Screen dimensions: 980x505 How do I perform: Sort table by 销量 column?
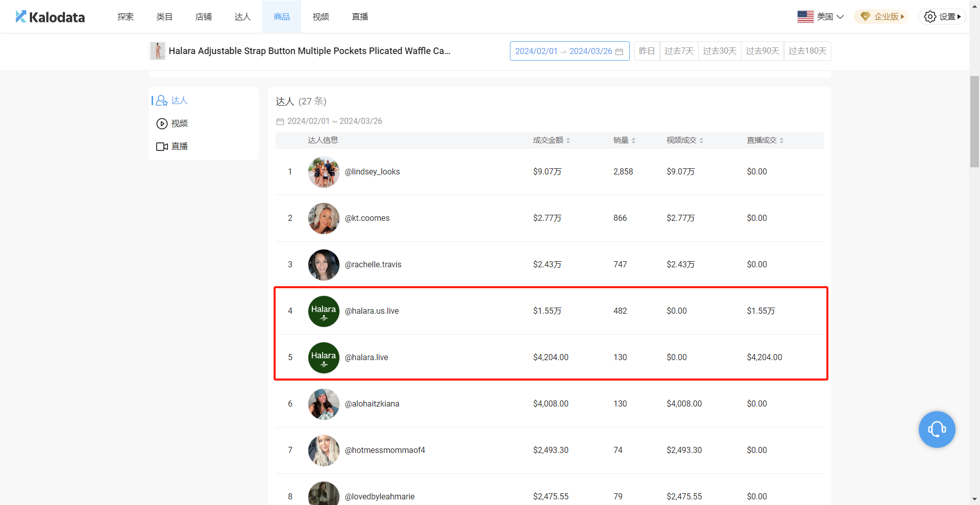tap(624, 140)
